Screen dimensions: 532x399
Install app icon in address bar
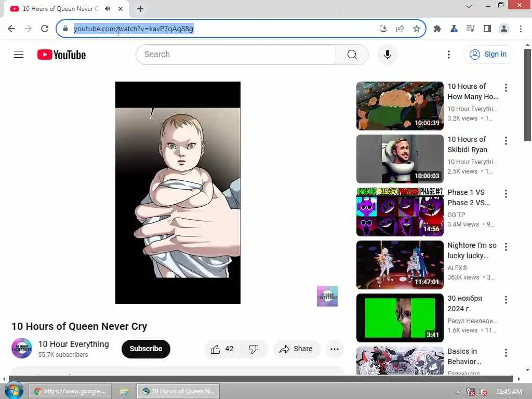click(x=383, y=29)
